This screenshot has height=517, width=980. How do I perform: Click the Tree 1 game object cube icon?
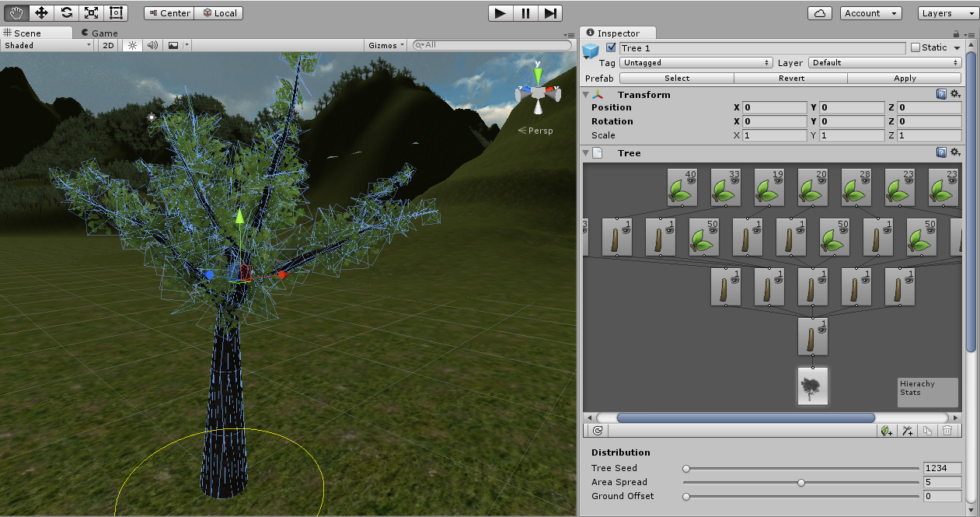(591, 51)
